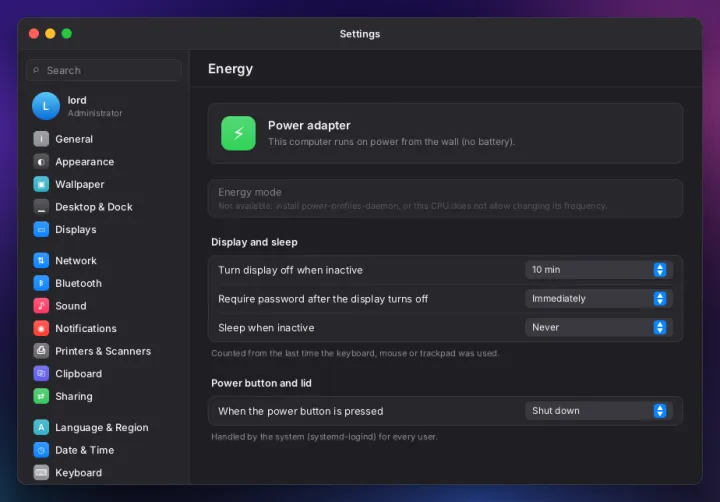This screenshot has width=720, height=502.
Task: Click the Energy page title
Action: coord(231,69)
